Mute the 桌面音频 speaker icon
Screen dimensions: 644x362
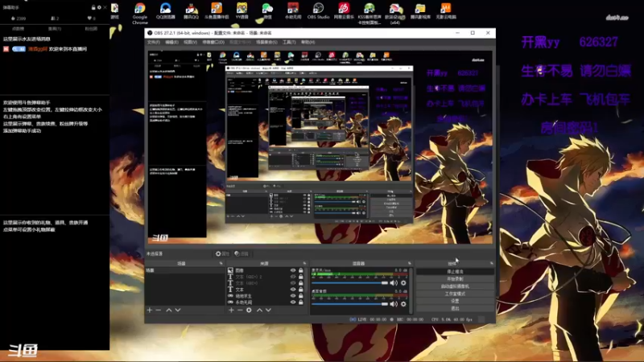tap(394, 304)
